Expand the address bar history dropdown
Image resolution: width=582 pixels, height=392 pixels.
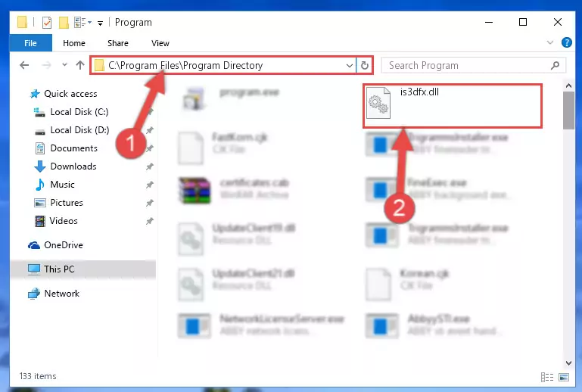pos(349,66)
